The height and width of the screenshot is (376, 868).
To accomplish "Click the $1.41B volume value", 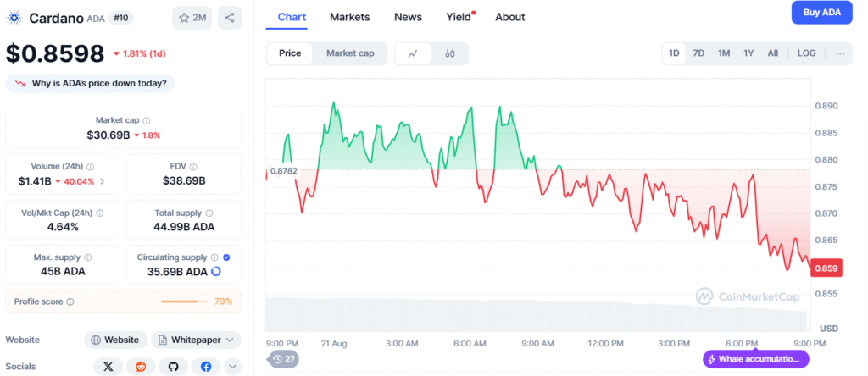I will coord(36,181).
